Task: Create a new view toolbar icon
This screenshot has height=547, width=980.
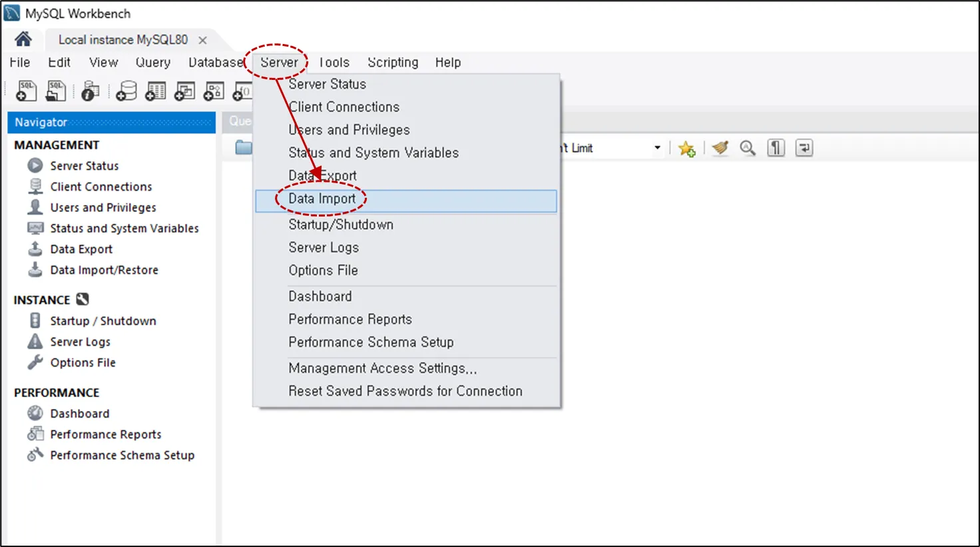Action: (184, 91)
